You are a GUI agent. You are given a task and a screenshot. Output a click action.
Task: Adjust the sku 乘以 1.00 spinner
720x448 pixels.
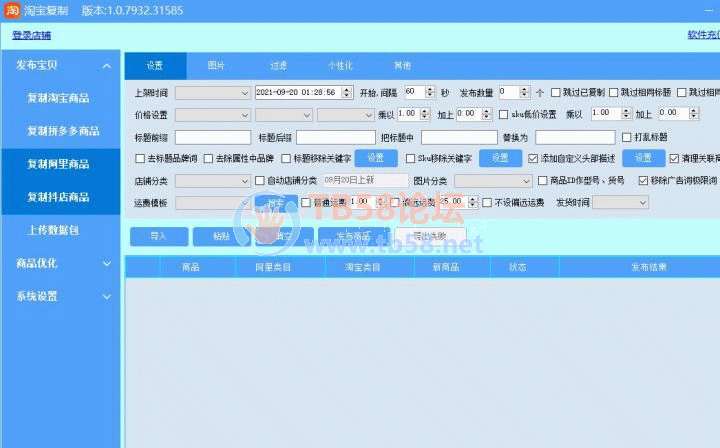coord(626,113)
